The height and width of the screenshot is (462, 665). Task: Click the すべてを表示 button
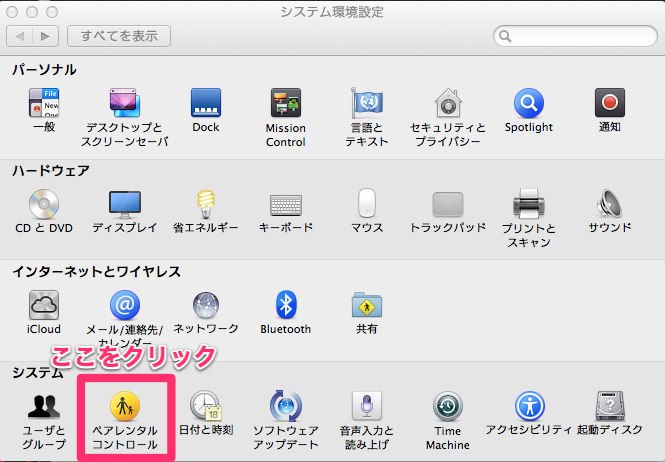pyautogui.click(x=119, y=36)
